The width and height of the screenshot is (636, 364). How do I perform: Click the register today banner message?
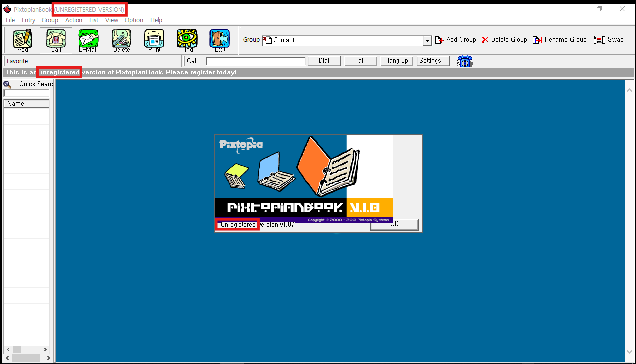click(x=121, y=73)
